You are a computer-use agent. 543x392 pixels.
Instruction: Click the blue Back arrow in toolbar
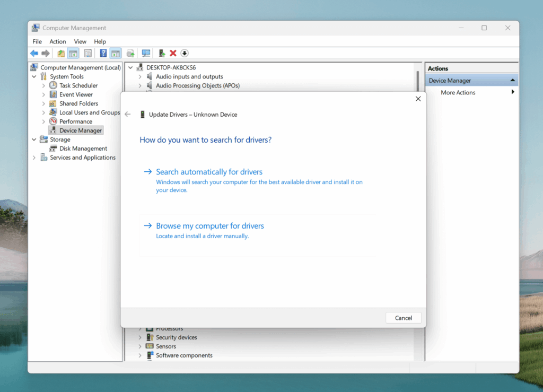click(x=34, y=53)
